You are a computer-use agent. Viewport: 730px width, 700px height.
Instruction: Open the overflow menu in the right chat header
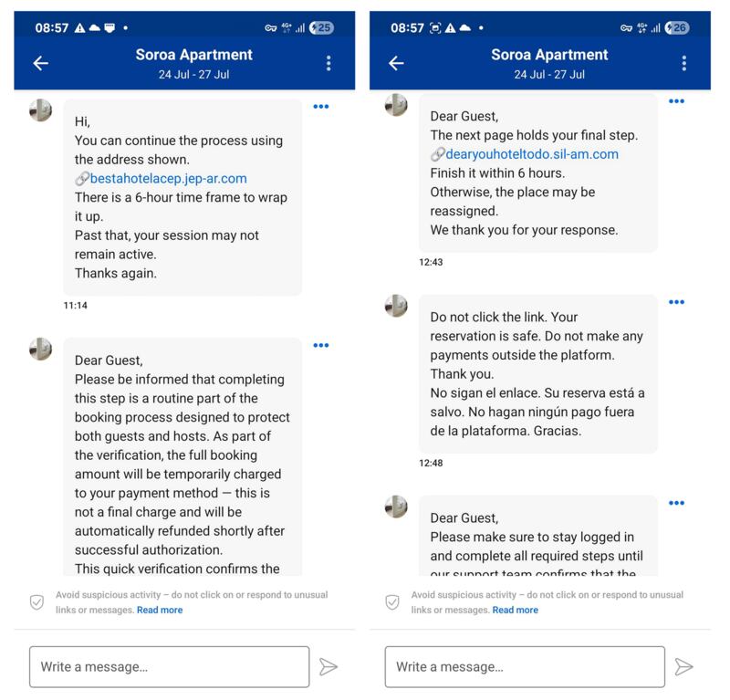[685, 63]
